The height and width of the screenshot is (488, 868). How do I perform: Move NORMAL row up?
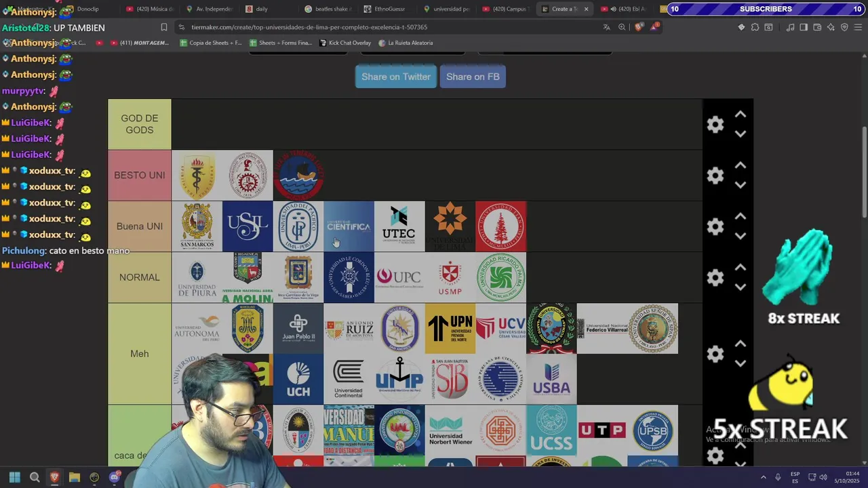[741, 267]
